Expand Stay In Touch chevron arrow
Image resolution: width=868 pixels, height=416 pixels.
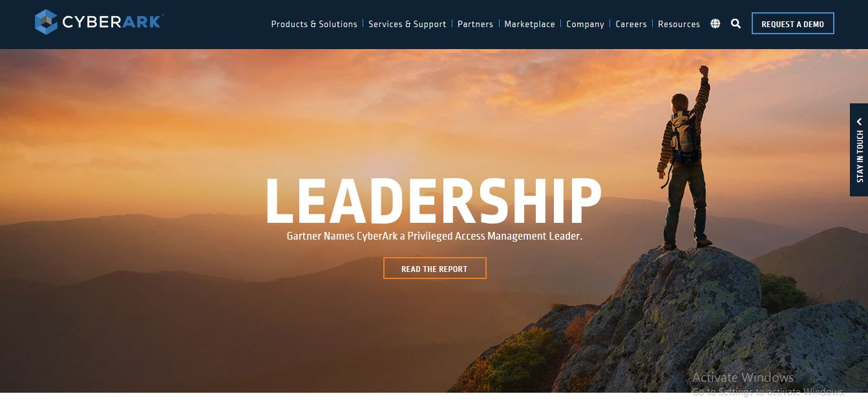pos(860,121)
